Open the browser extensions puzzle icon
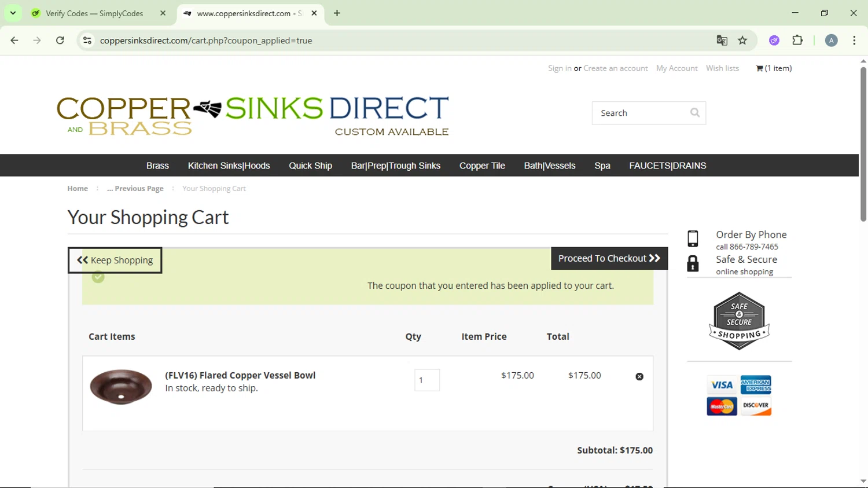 click(x=797, y=41)
